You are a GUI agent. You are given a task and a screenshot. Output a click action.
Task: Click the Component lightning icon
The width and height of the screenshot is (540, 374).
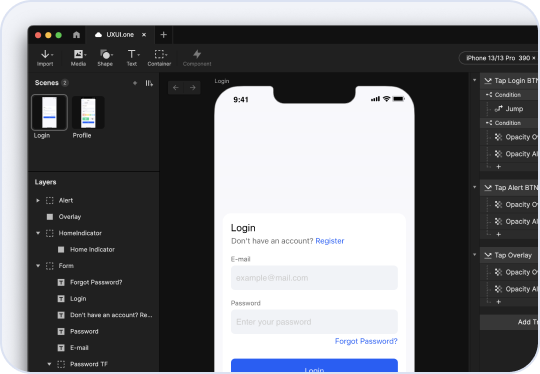[x=197, y=54]
